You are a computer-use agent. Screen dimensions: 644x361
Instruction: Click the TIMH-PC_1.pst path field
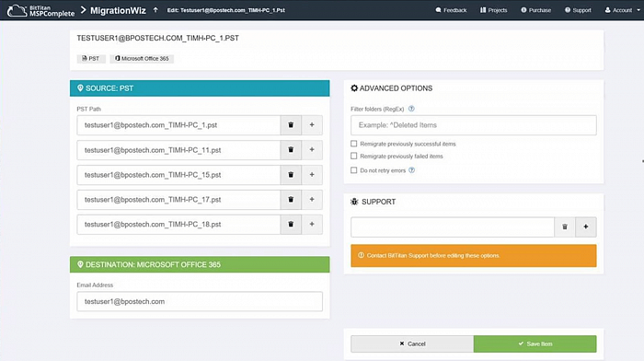[178, 125]
